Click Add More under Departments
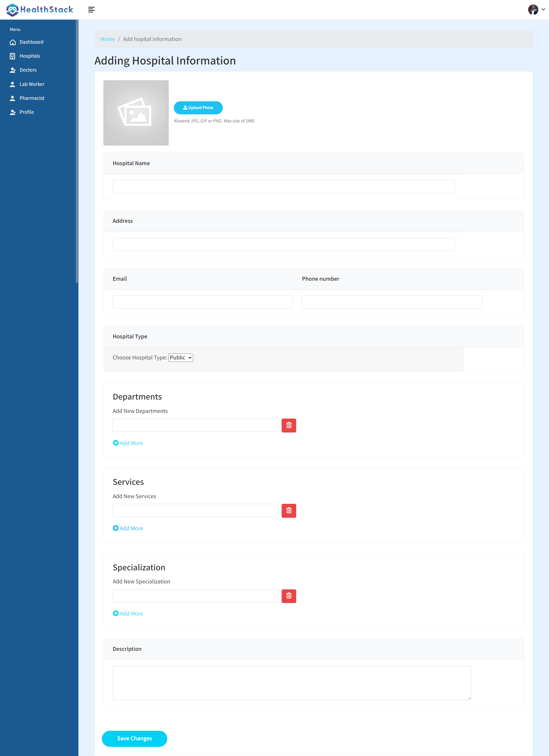The height and width of the screenshot is (756, 549). 128,443
